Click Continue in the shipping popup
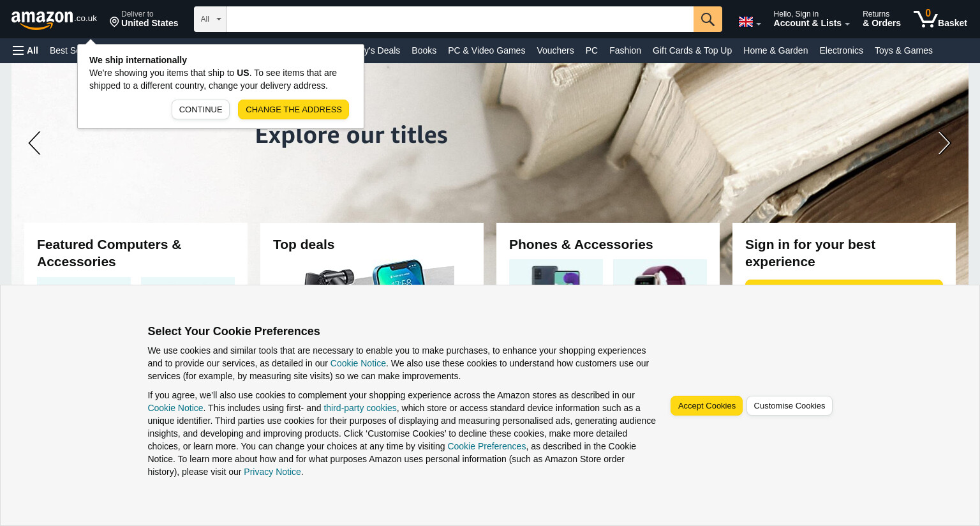The image size is (980, 526). click(x=200, y=110)
